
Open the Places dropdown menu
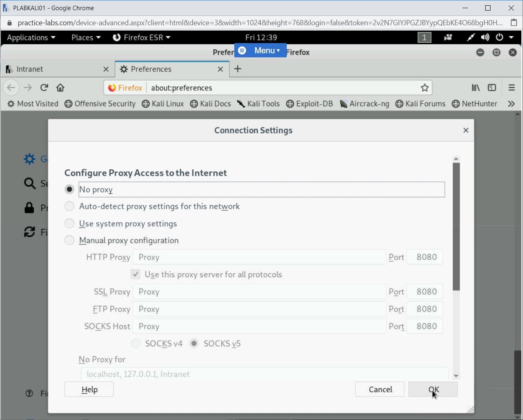[x=85, y=37]
